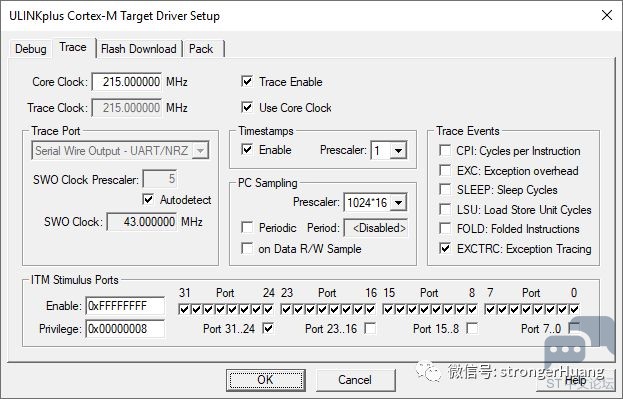
Task: Select the Trace tab
Action: [x=73, y=48]
